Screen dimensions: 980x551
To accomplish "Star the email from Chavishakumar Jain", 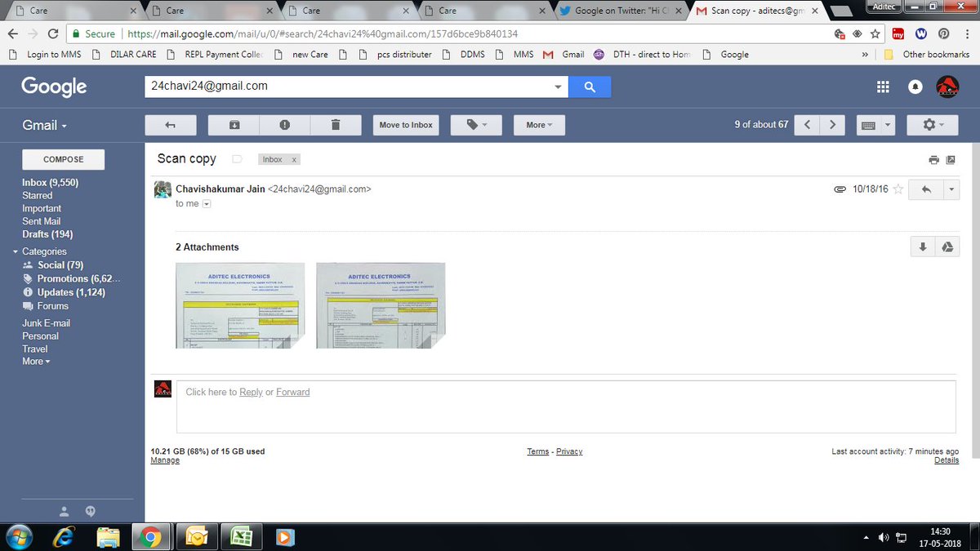I will pos(898,189).
